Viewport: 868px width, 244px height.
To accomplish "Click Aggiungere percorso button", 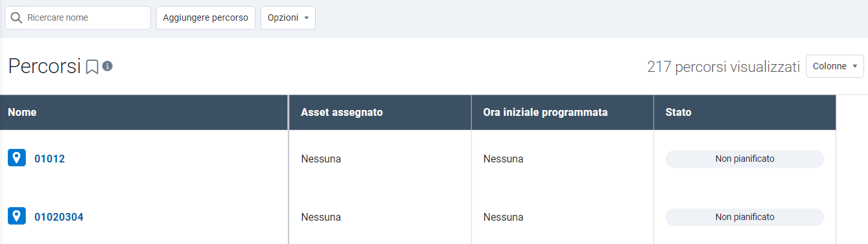I will (205, 18).
